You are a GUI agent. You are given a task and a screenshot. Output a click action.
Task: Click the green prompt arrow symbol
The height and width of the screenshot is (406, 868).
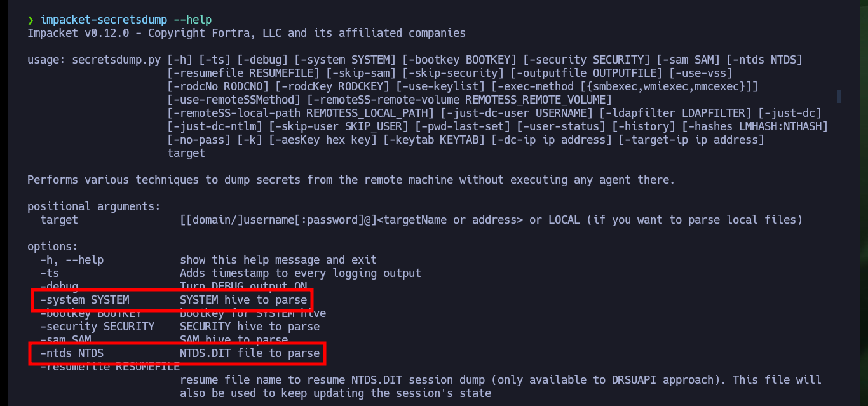click(31, 20)
